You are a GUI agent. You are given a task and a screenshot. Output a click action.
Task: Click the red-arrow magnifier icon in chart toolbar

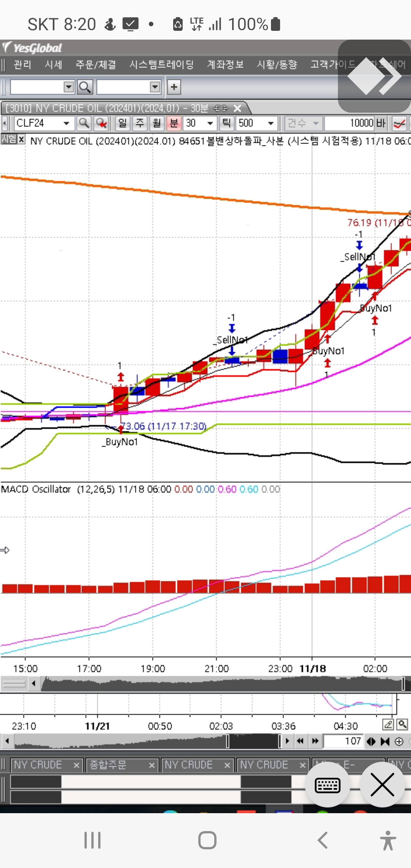coord(101,123)
